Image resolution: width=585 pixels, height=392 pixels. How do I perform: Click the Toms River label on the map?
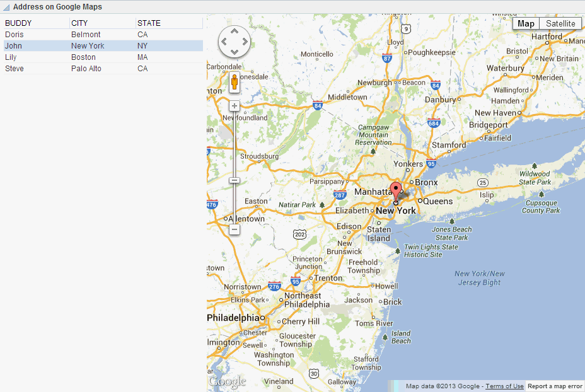click(374, 323)
